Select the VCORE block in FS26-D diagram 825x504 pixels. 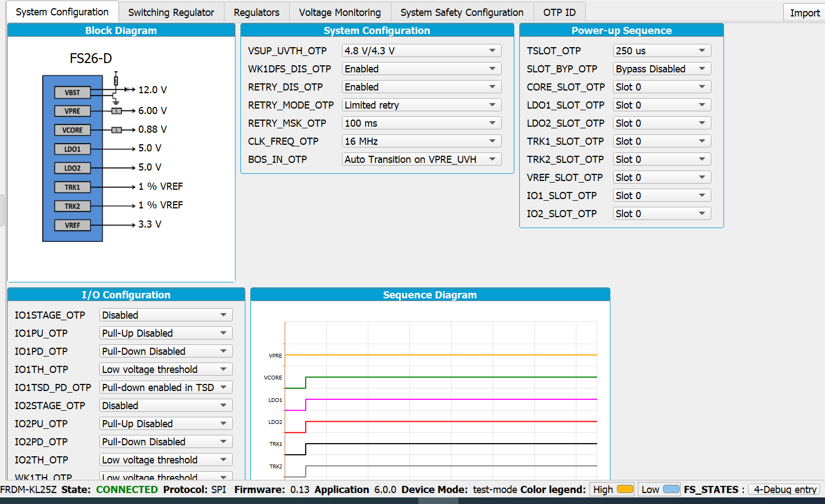coord(72,130)
